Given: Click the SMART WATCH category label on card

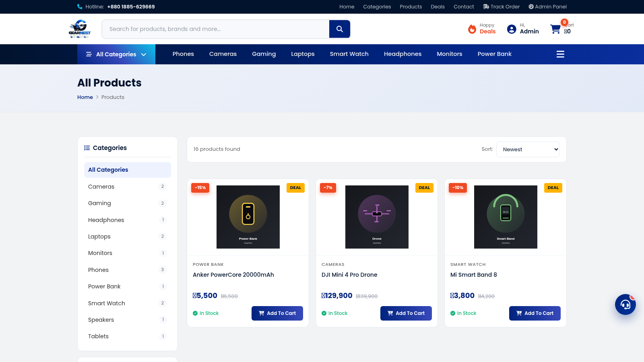Looking at the screenshot, I should (x=468, y=265).
